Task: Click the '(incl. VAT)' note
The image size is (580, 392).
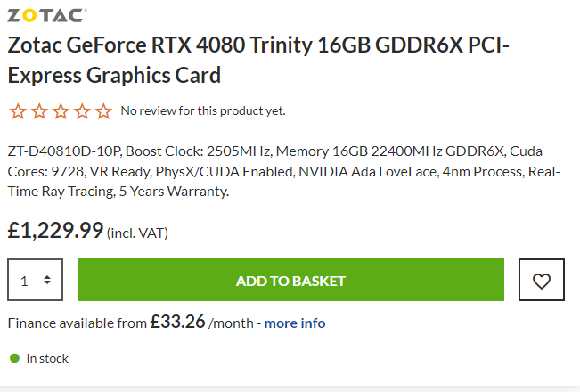Action: [137, 233]
